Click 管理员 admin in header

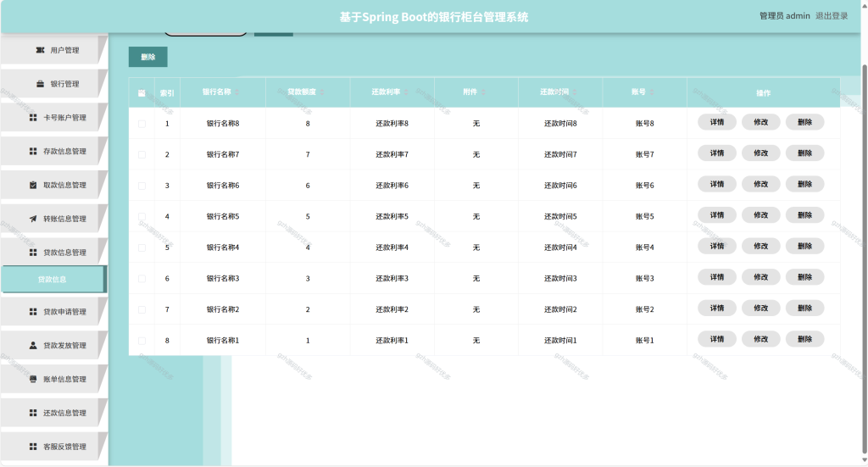pos(784,16)
